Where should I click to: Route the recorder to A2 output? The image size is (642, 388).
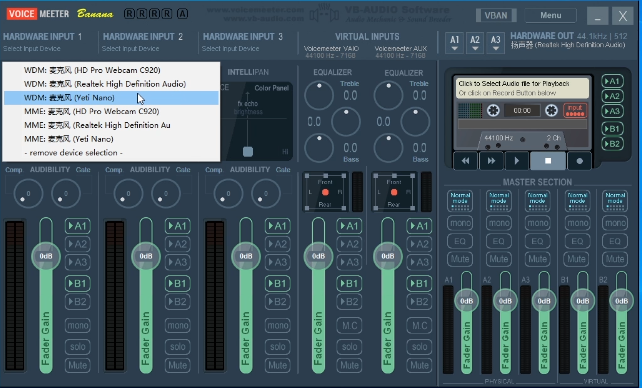[x=612, y=96]
